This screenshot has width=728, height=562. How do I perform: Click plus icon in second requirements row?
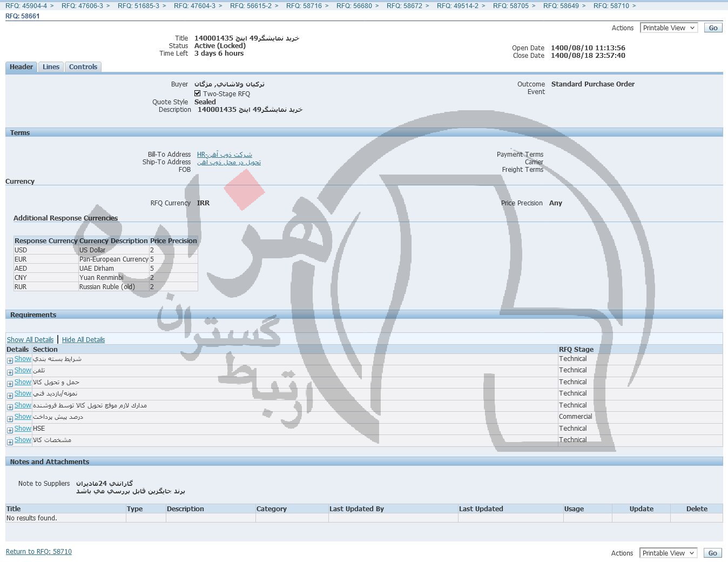(x=10, y=372)
